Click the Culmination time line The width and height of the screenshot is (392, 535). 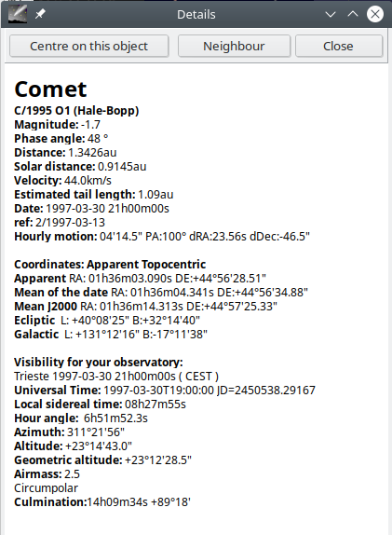[x=102, y=502]
